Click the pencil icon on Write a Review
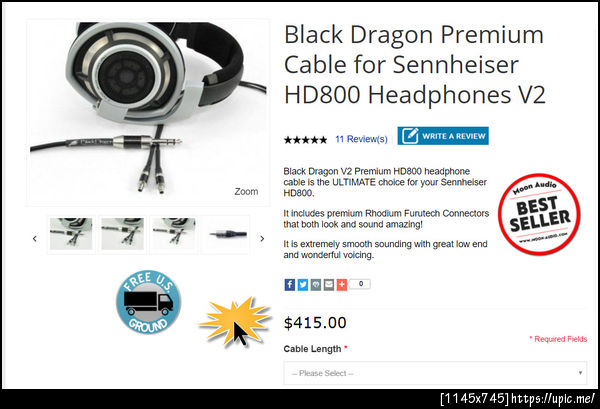The width and height of the screenshot is (600, 409). pos(410,136)
